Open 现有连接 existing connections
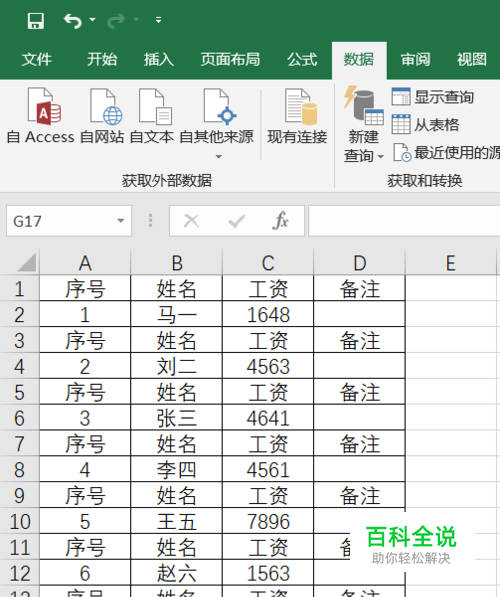 pos(297,116)
